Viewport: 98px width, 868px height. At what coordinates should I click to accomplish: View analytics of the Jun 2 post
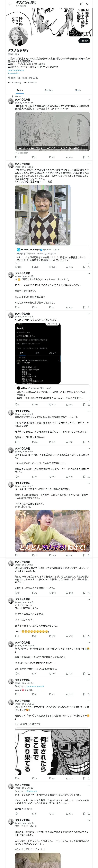[67, 593]
